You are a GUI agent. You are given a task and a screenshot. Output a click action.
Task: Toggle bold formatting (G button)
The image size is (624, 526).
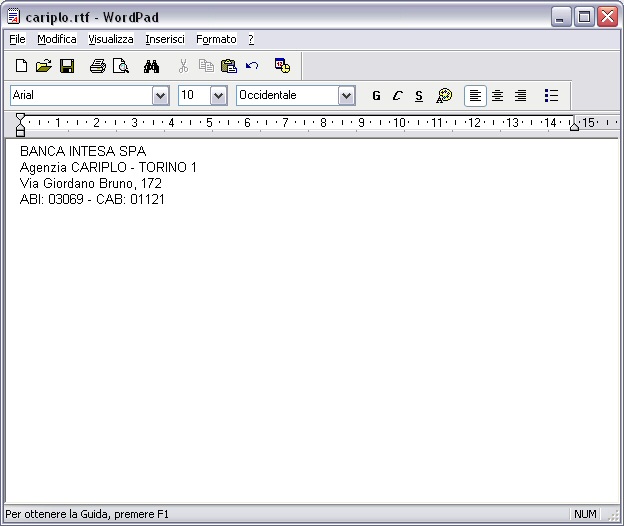point(376,95)
